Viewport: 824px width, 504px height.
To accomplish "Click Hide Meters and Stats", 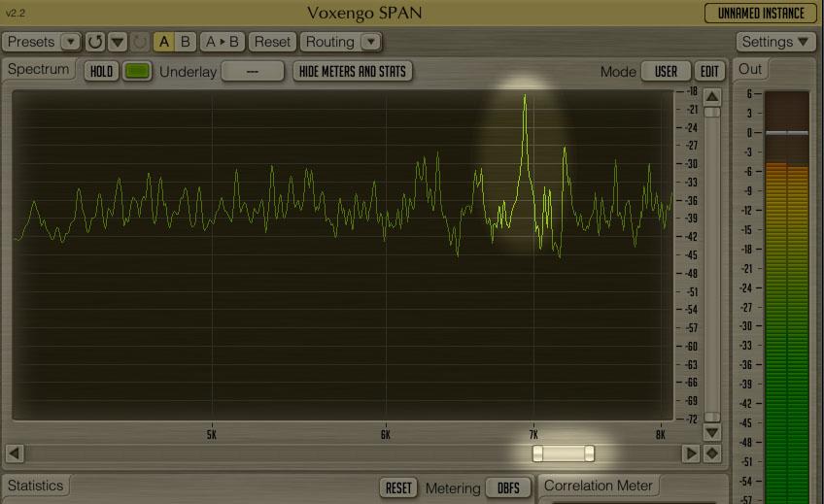I will point(353,72).
